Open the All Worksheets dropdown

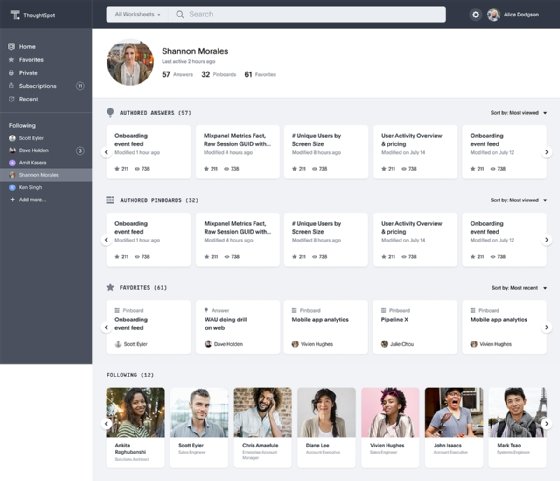138,15
